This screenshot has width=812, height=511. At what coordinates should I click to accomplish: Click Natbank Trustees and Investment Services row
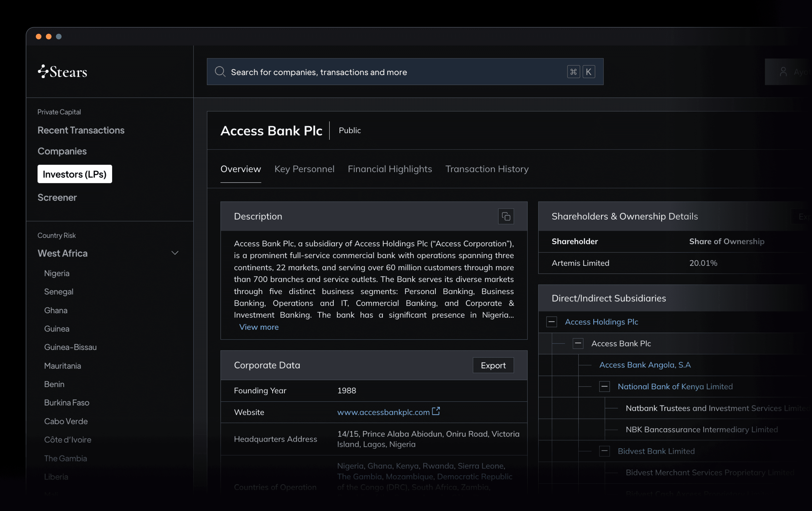pos(718,408)
